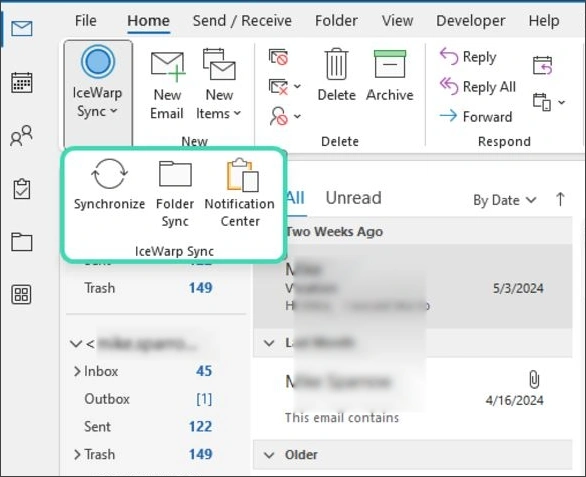Screen dimensions: 586x477
Task: Click the Reply with Meeting icon
Action: [x=542, y=65]
